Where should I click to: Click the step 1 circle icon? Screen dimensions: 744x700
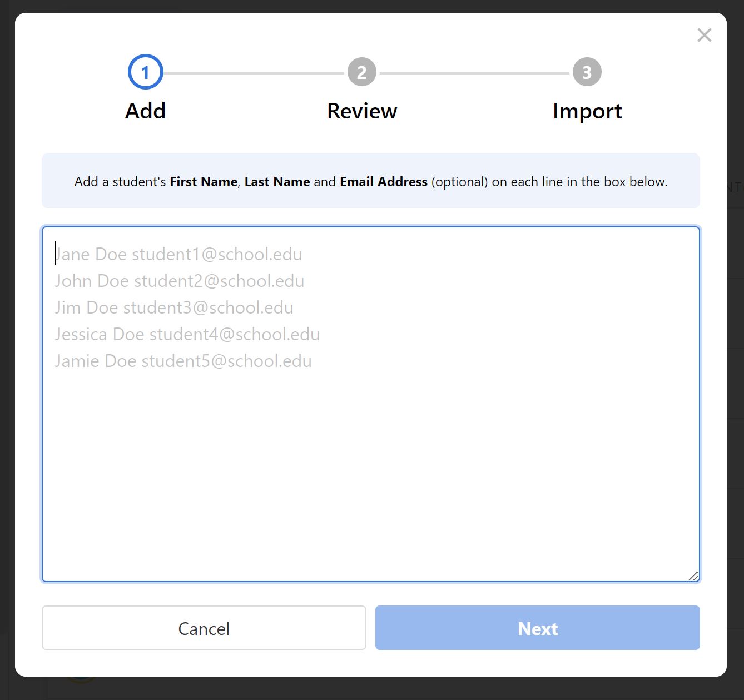click(x=145, y=72)
